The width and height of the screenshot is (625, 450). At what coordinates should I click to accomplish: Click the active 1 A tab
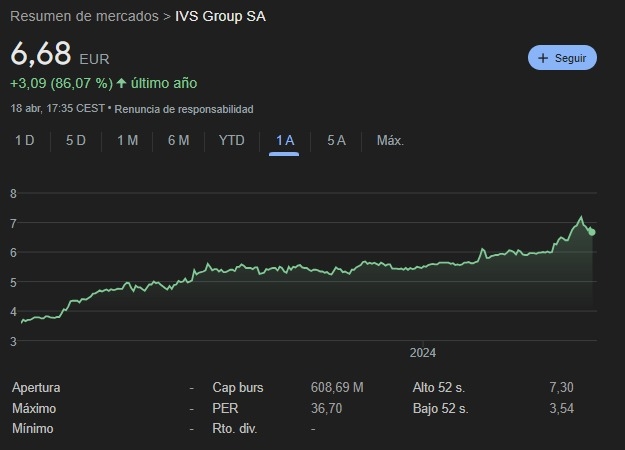(285, 141)
